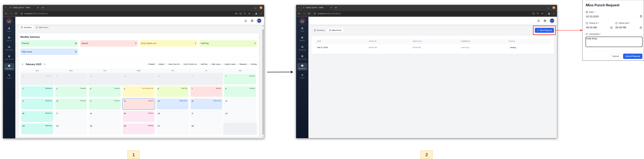This screenshot has width=644, height=159.
Task: Click clock icon in Check Out field
Action: (x=640, y=28)
